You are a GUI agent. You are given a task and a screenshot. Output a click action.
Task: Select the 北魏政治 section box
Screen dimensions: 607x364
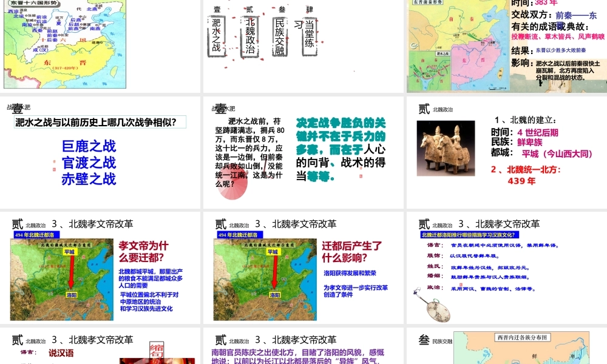coord(249,35)
